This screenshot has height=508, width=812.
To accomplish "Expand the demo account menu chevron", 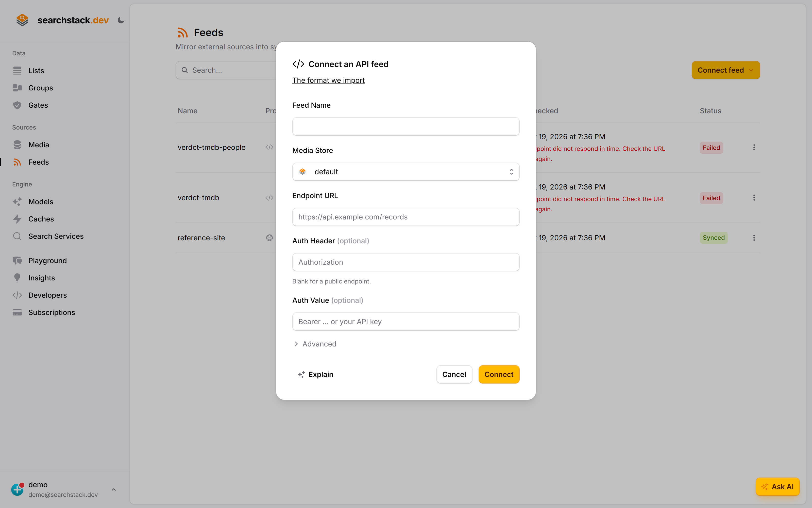I will pos(114,489).
